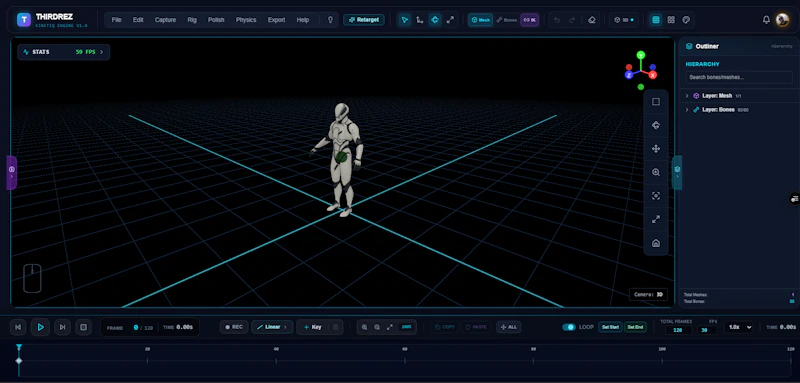Open the Physics menu
This screenshot has width=800, height=383.
point(246,20)
